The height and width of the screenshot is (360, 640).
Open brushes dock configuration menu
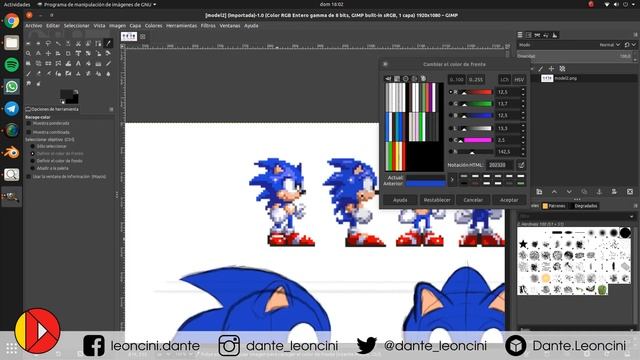pyautogui.click(x=635, y=206)
